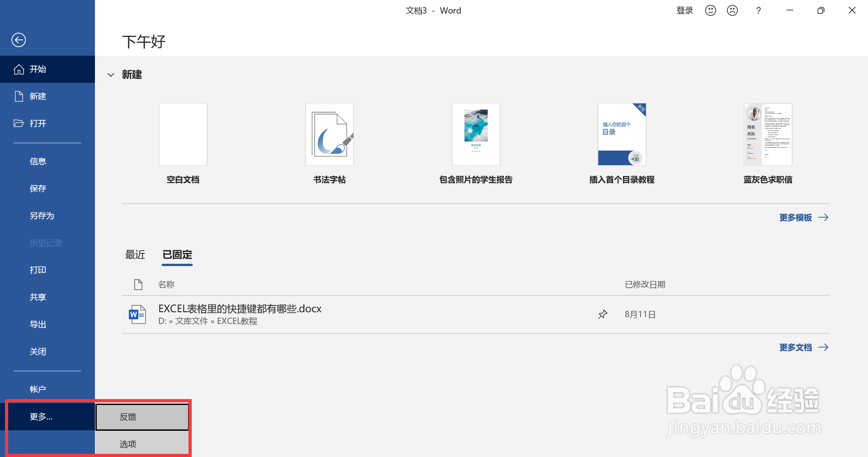Open the 包含照片的学生报告 template thumbnail
Image resolution: width=868 pixels, height=457 pixels.
point(476,134)
